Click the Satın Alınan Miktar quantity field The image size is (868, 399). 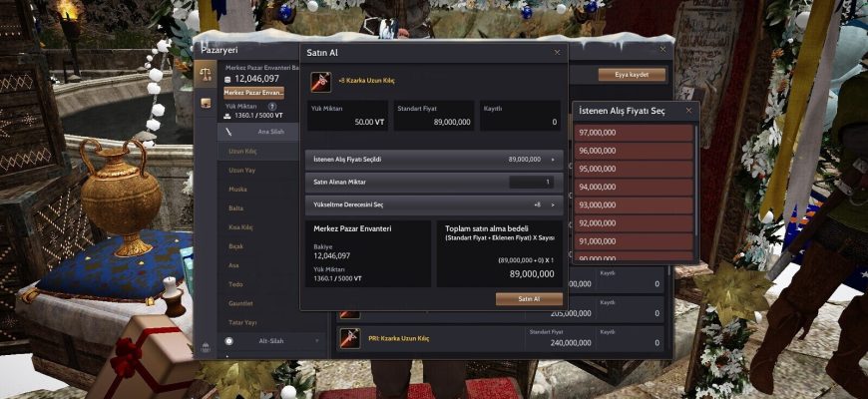(531, 183)
